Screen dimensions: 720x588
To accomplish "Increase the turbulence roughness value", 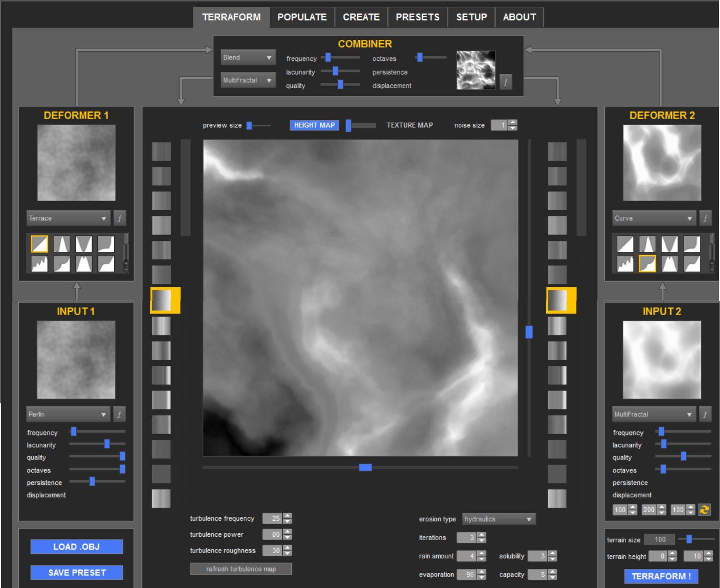I will tap(288, 548).
